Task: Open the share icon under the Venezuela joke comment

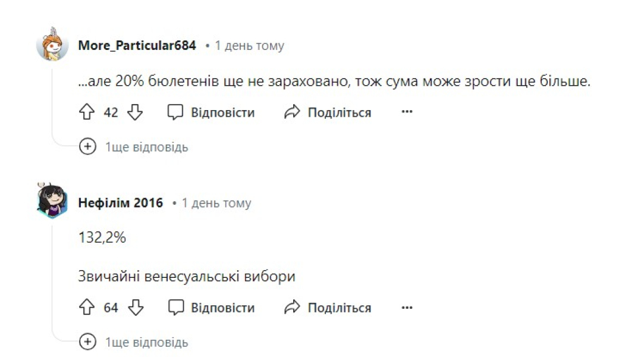Action: tap(291, 308)
